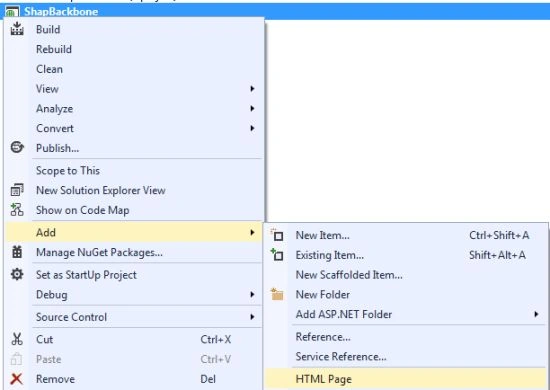
Task: Click the New Folder icon
Action: pos(277,294)
